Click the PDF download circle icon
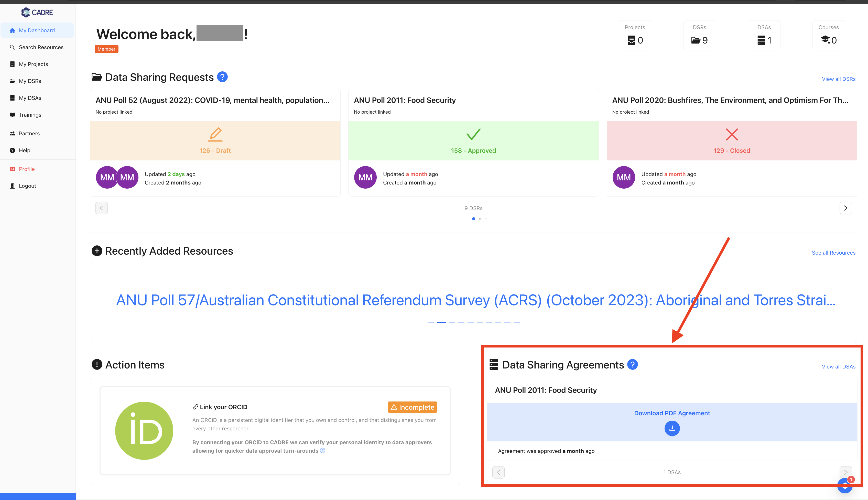 672,428
